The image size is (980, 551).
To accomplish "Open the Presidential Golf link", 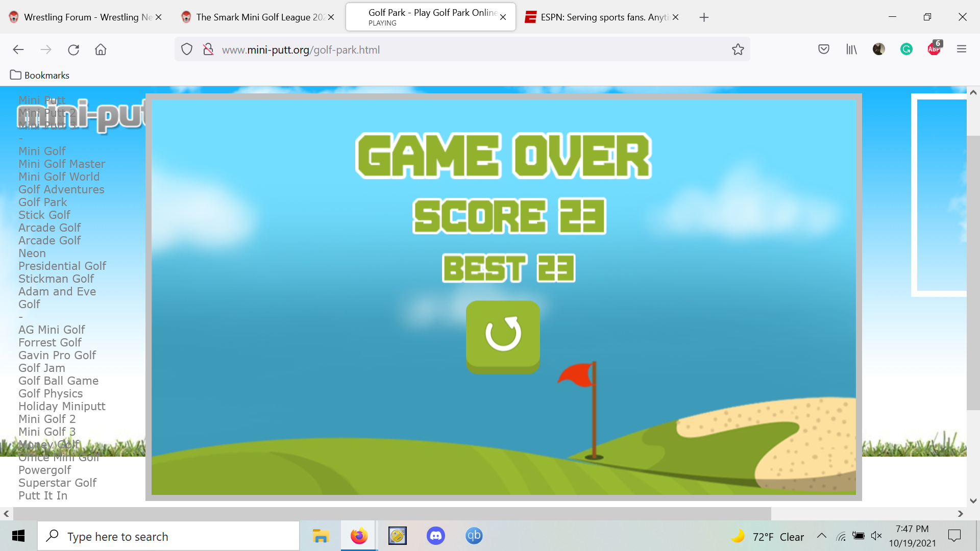I will 62,266.
